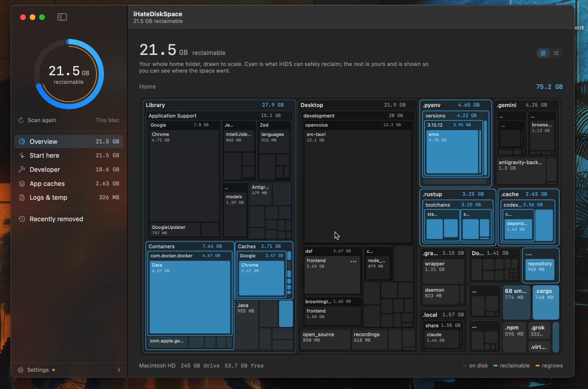Viewport: 588px width, 389px height.
Task: Select the Developer 18.6 GB item
Action: (69, 170)
